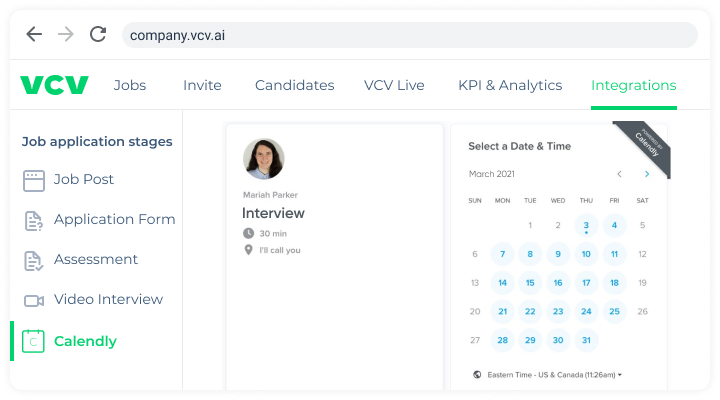Open the Candidates tab
The image size is (720, 400).
click(x=294, y=85)
